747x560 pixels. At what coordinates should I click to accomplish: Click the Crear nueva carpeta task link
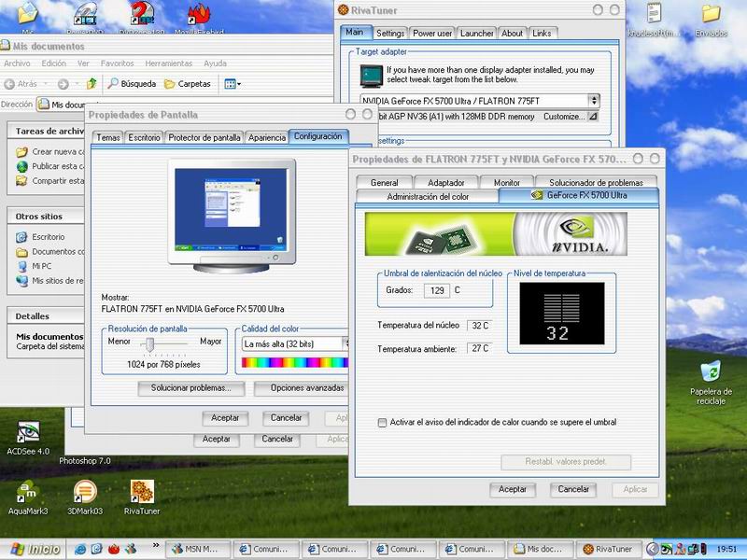(49, 152)
